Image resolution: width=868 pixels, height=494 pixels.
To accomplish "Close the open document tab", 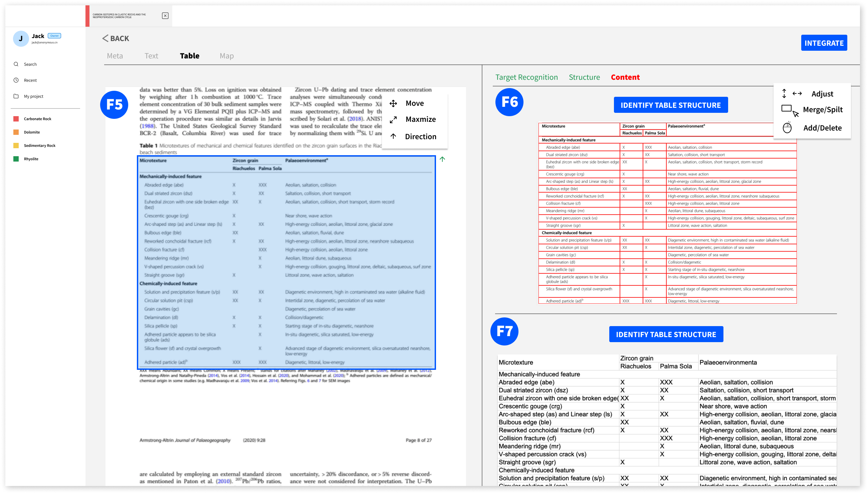I will click(x=165, y=16).
